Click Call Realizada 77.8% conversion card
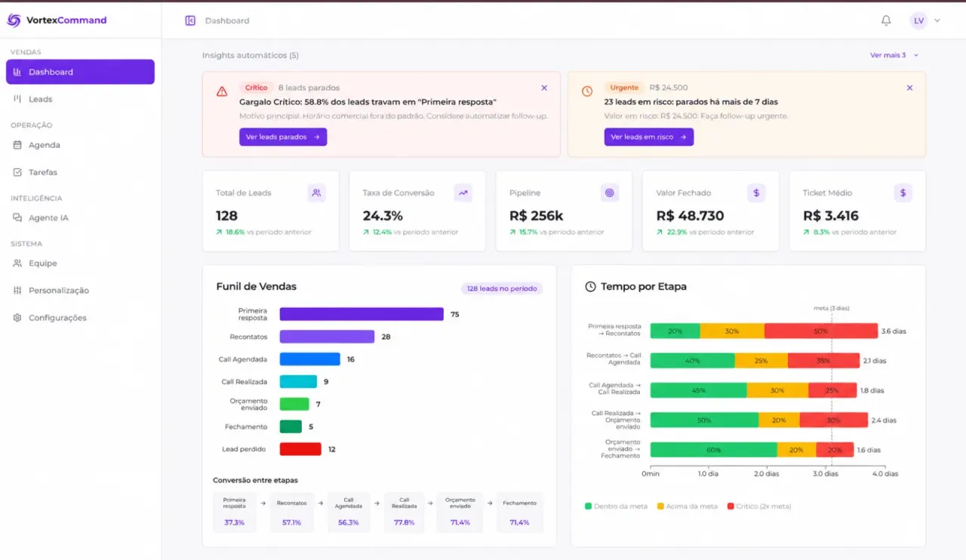Image resolution: width=966 pixels, height=560 pixels. coord(405,512)
